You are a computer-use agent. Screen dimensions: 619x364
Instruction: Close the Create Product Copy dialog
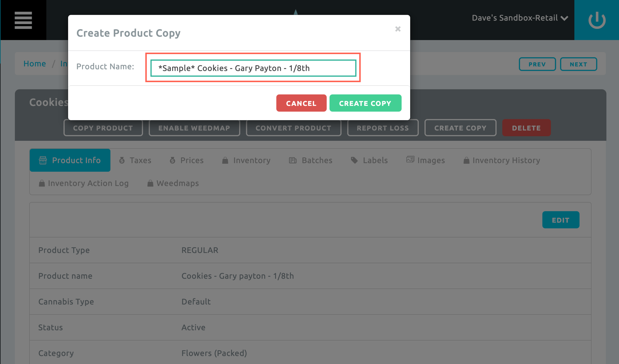[398, 29]
